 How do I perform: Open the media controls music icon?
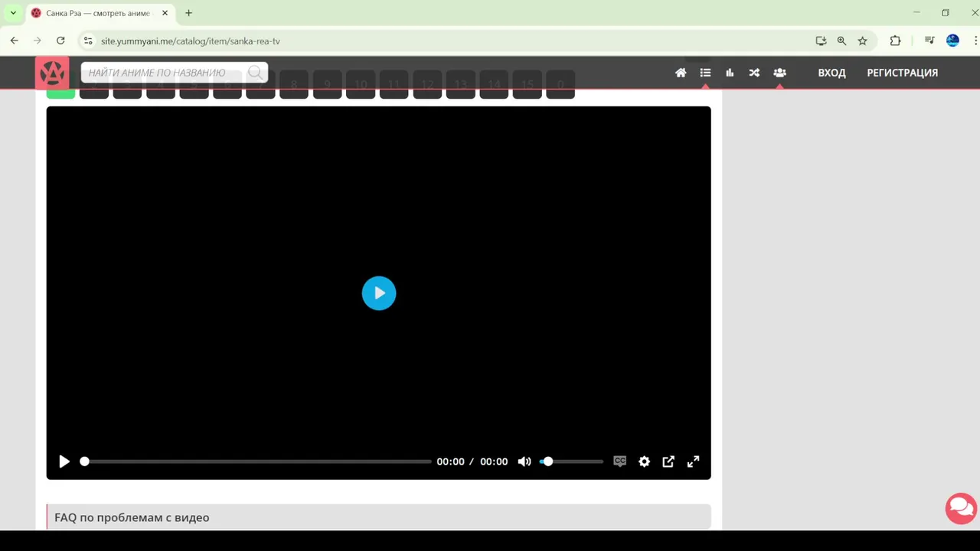click(x=929, y=41)
